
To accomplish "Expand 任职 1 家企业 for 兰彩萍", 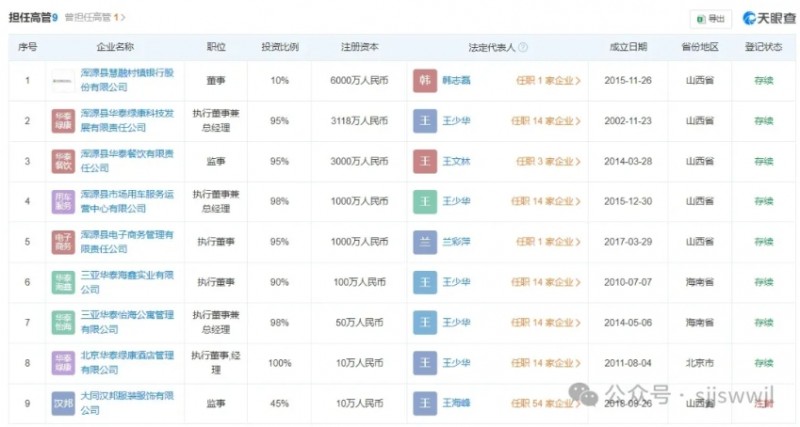I will coord(548,242).
